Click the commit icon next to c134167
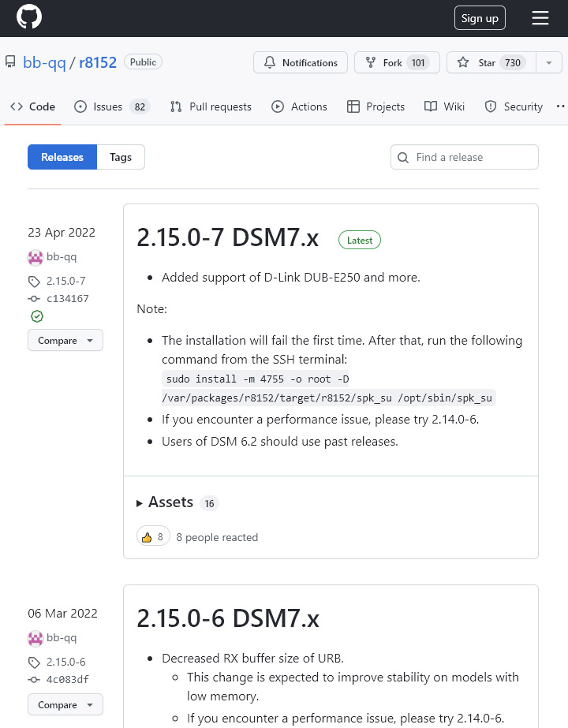Screen dimensions: 568x728 coord(34,299)
